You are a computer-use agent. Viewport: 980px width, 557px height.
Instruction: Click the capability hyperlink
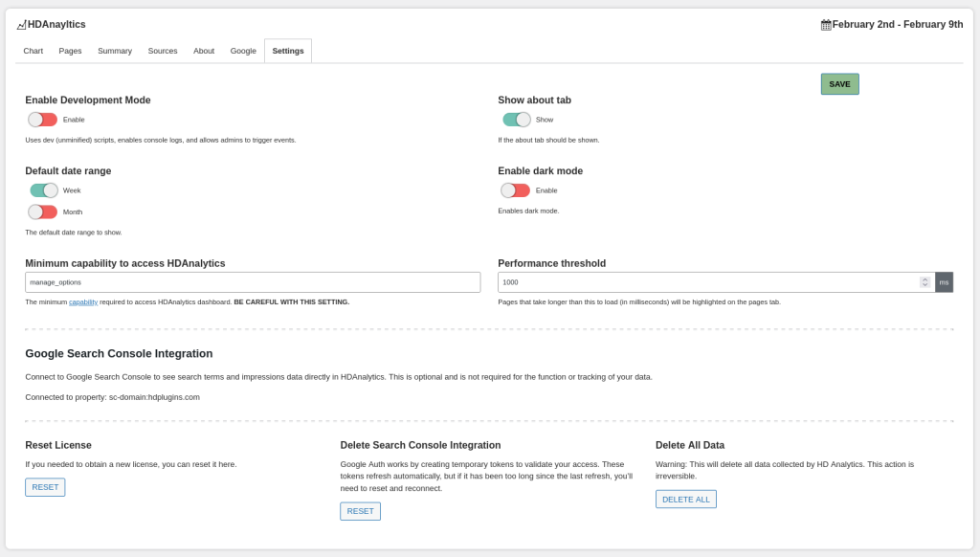click(x=83, y=302)
